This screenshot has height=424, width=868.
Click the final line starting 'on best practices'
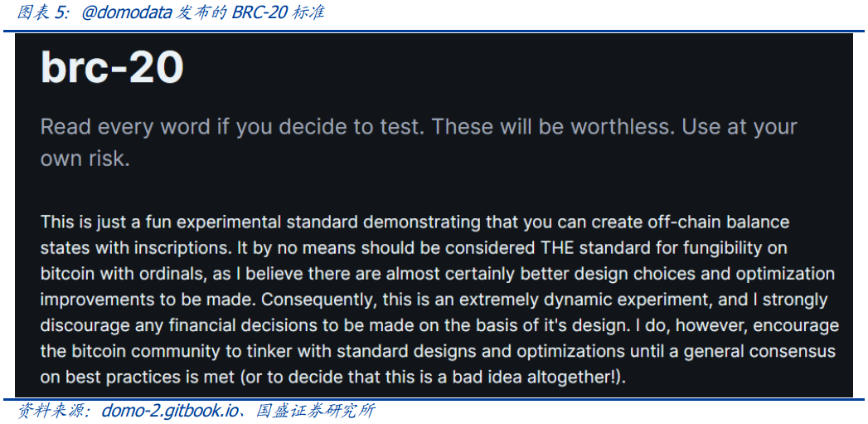coord(333,378)
